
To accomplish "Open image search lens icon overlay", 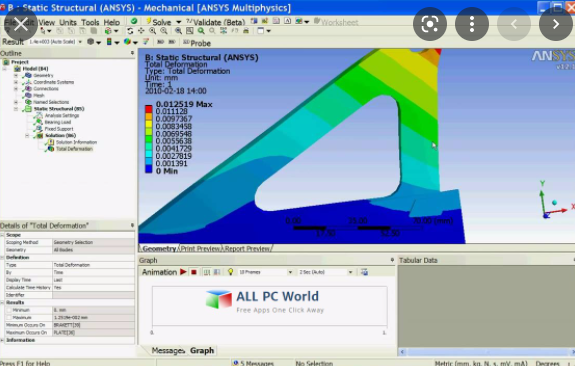I will click(x=430, y=24).
